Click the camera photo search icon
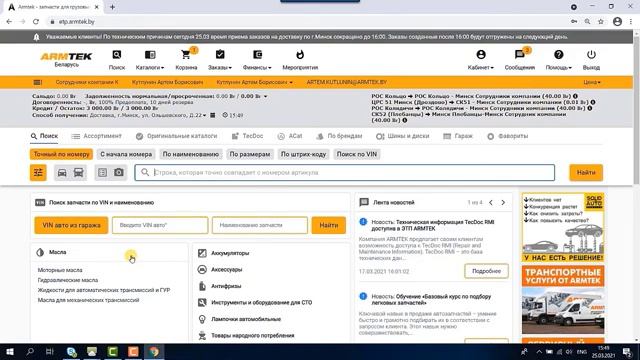The image size is (640, 360). 119,173
